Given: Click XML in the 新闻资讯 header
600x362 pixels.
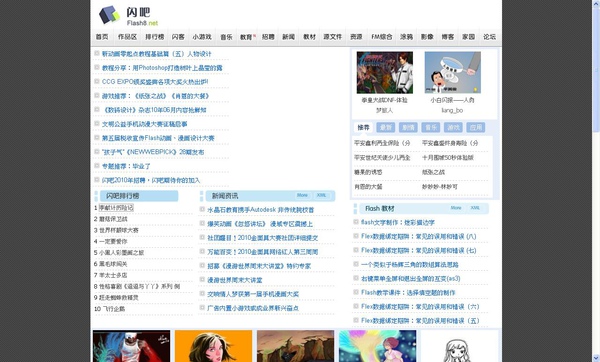Looking at the screenshot, I should (321, 195).
